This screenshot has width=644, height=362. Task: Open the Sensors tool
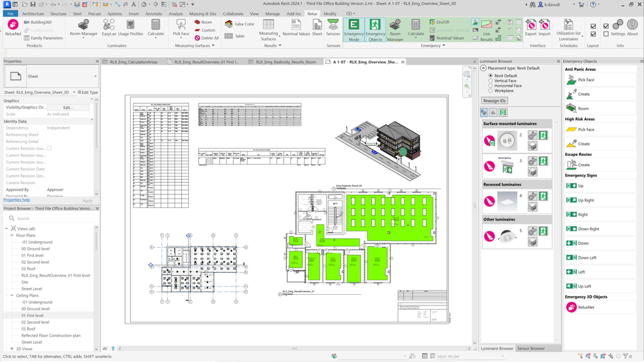click(333, 28)
